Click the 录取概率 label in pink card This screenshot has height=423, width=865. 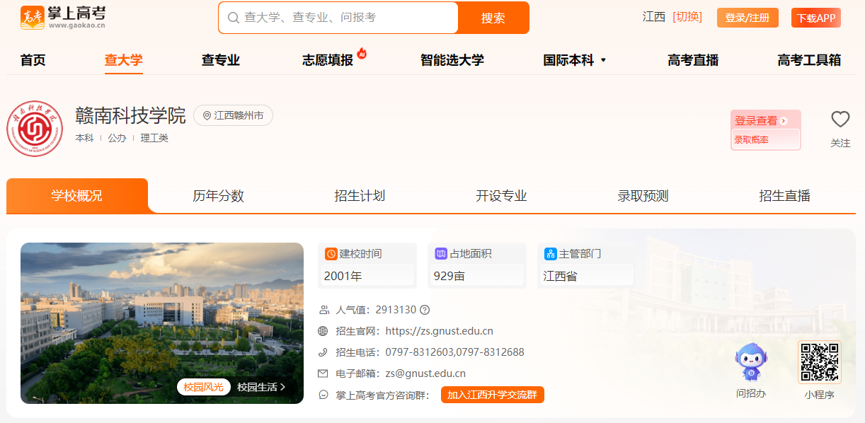click(751, 140)
